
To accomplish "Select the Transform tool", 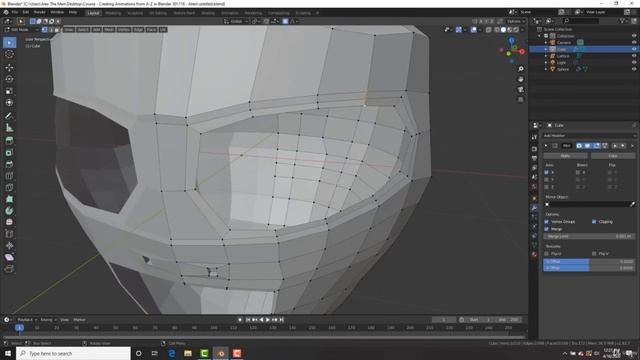I will (x=9, y=102).
